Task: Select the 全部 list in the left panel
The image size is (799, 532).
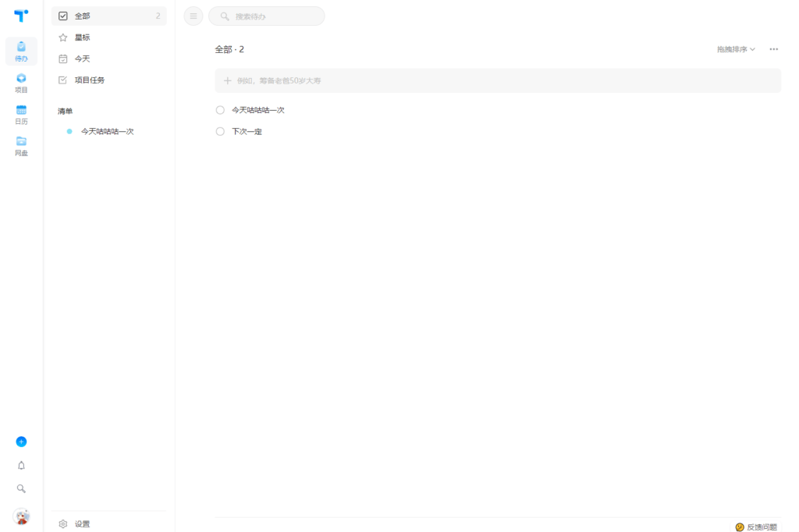Action: click(x=109, y=16)
